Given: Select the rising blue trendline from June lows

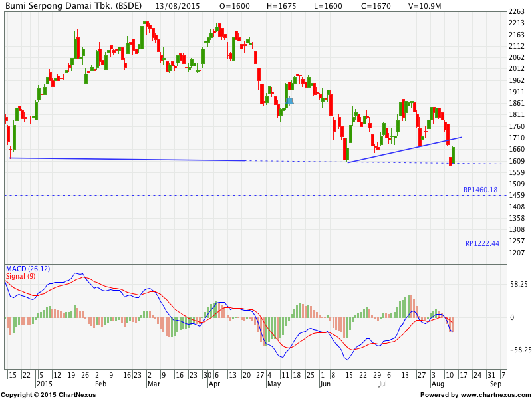Looking at the screenshot, I should coord(404,150).
